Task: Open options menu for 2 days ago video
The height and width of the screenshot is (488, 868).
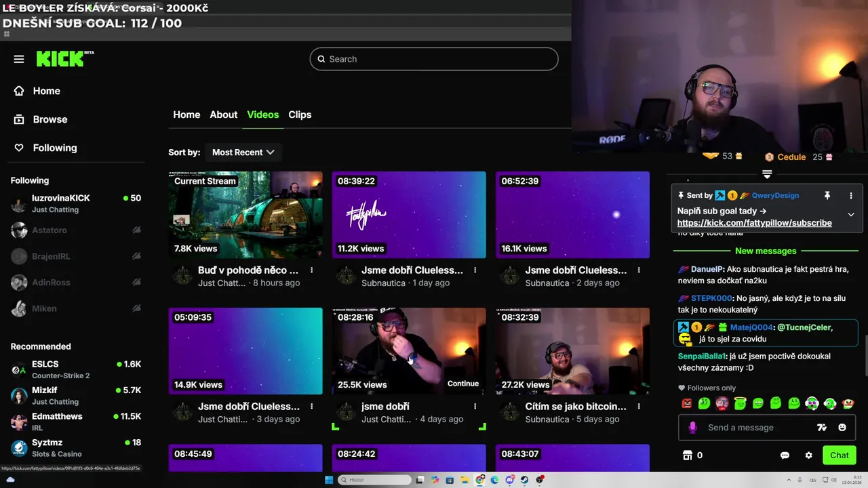Action: [x=639, y=270]
